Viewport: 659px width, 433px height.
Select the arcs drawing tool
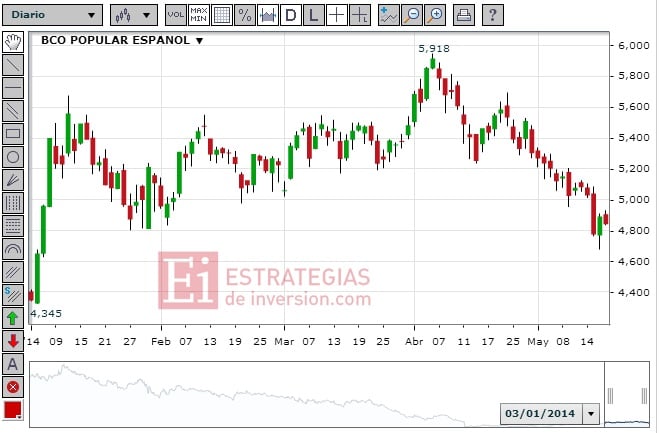[13, 249]
